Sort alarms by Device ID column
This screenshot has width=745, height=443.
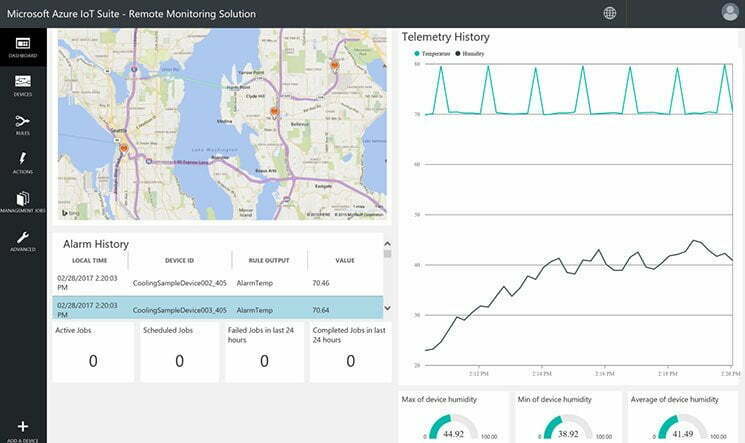point(179,260)
